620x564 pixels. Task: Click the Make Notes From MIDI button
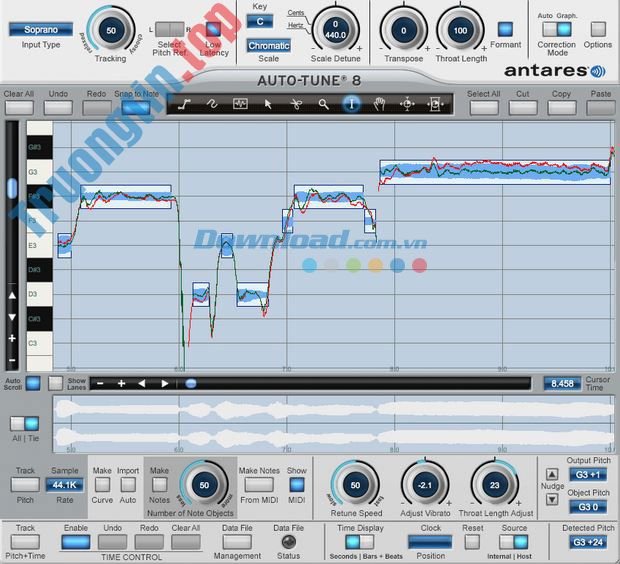pyautogui.click(x=257, y=485)
